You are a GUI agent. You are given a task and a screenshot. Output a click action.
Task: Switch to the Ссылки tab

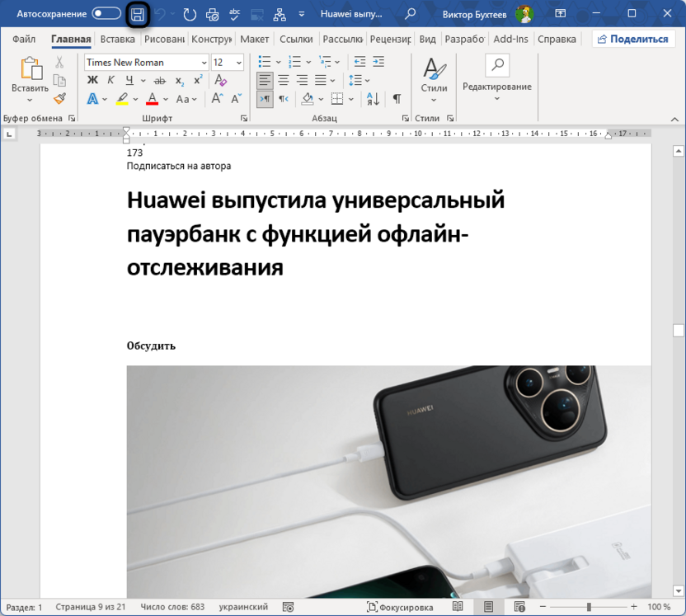click(296, 39)
